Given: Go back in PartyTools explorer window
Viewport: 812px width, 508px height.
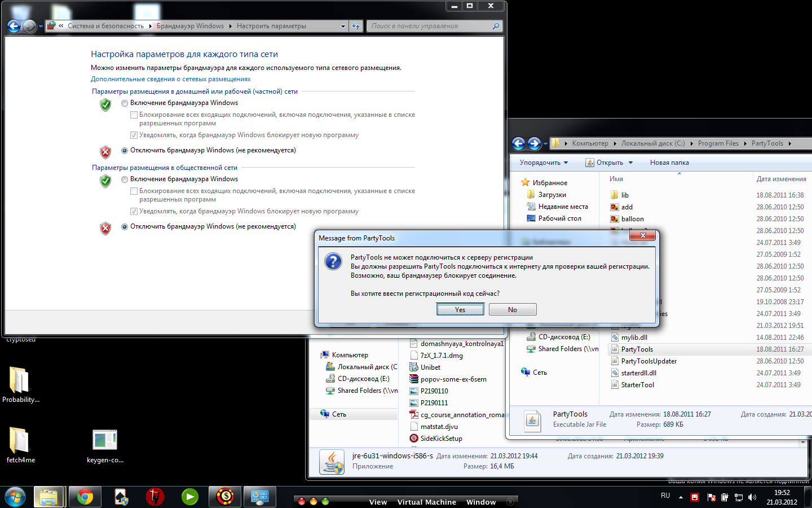Looking at the screenshot, I should pyautogui.click(x=519, y=143).
